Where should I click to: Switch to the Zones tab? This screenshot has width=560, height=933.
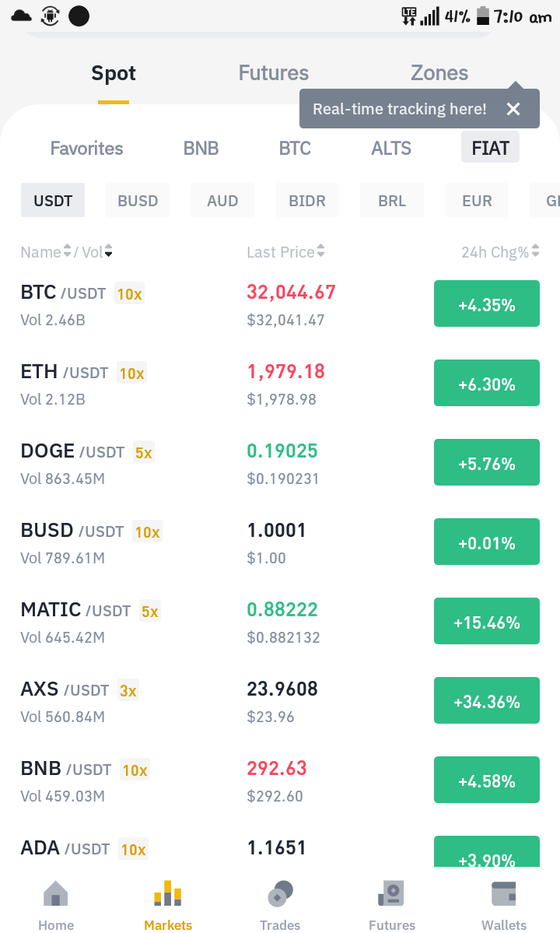(439, 73)
